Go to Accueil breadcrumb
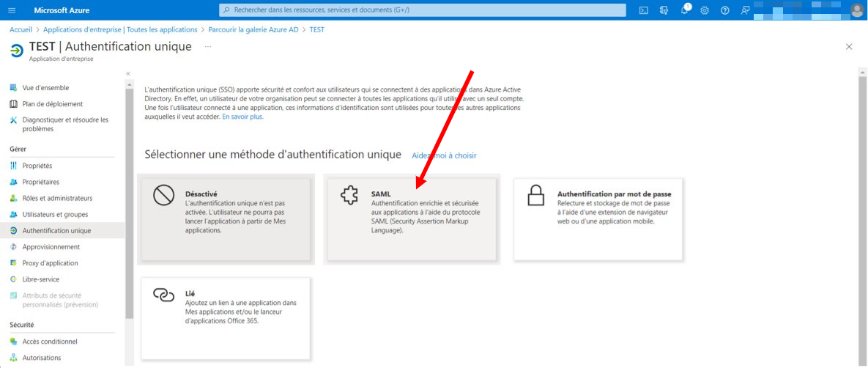 tap(21, 29)
